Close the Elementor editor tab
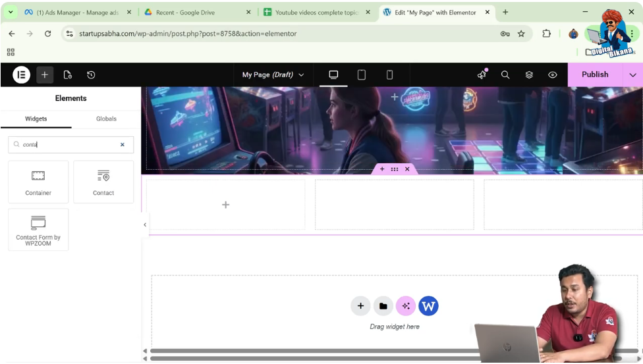Image resolution: width=643 pixels, height=364 pixels. (487, 13)
